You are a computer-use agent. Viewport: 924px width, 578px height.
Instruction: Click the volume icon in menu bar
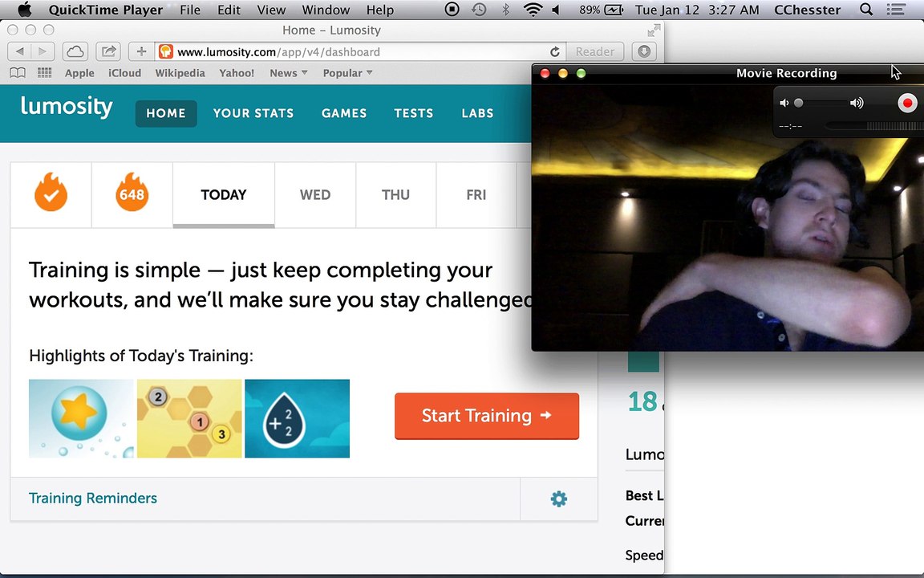point(557,10)
